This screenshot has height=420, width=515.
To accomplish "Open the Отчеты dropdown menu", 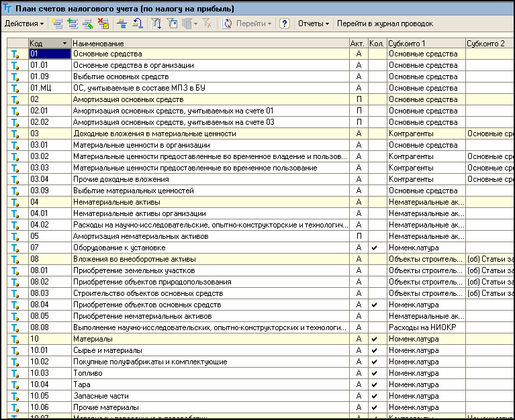I will 314,23.
